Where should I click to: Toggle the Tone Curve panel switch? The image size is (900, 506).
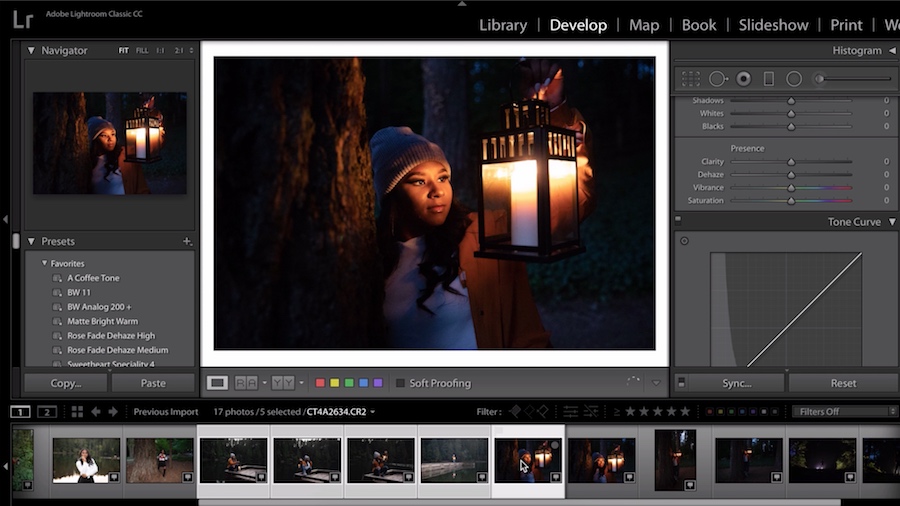point(678,220)
